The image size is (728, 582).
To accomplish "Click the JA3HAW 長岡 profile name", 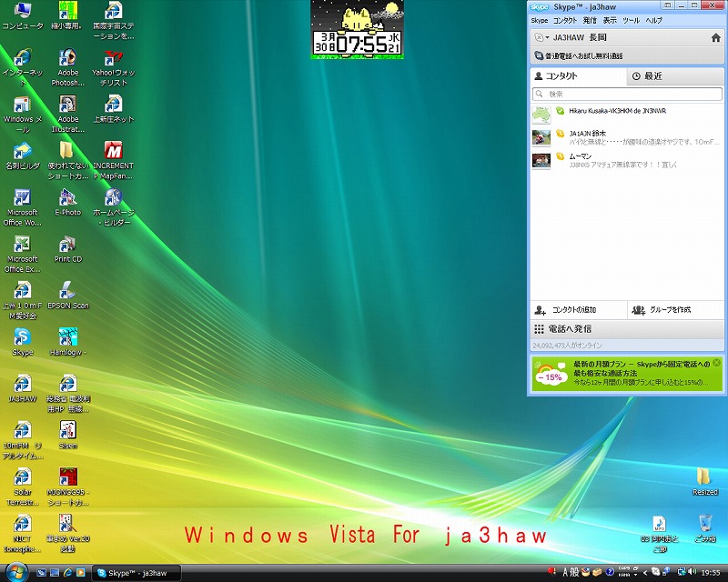I will [580, 37].
